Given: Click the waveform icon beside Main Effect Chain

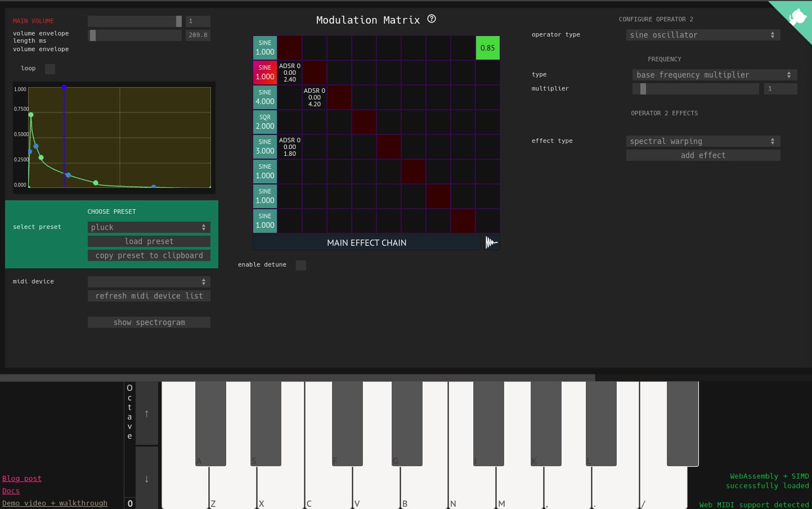Looking at the screenshot, I should 491,242.
